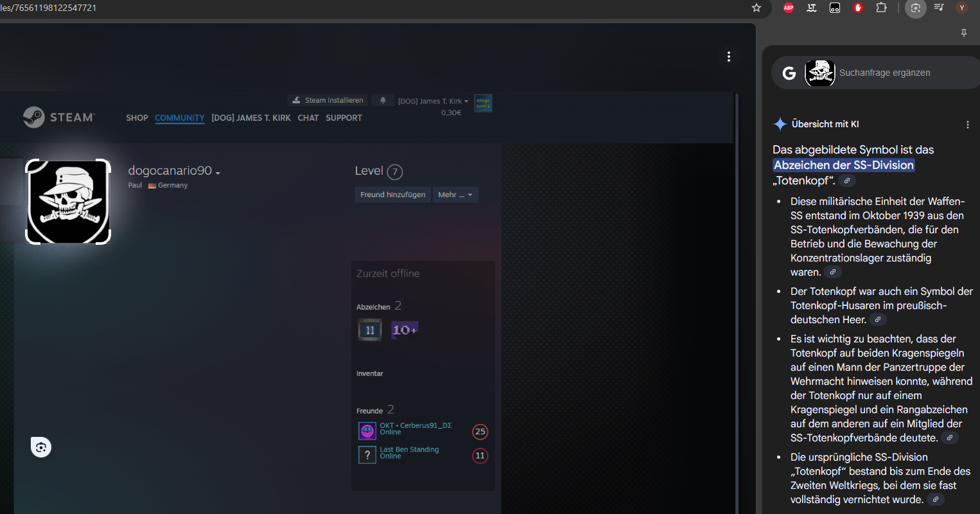980x514 pixels.
Task: Click the Steam notification bell
Action: (383, 100)
